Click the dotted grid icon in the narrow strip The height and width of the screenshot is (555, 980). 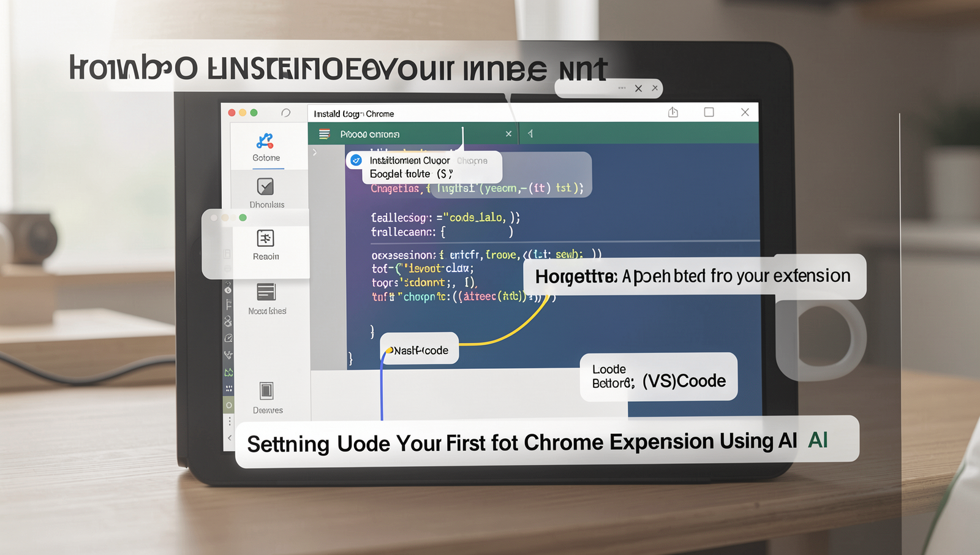pos(229,388)
